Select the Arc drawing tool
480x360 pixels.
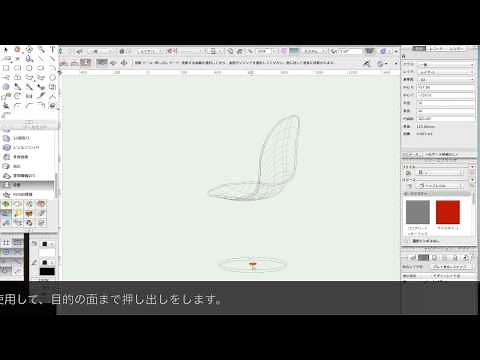53,68
